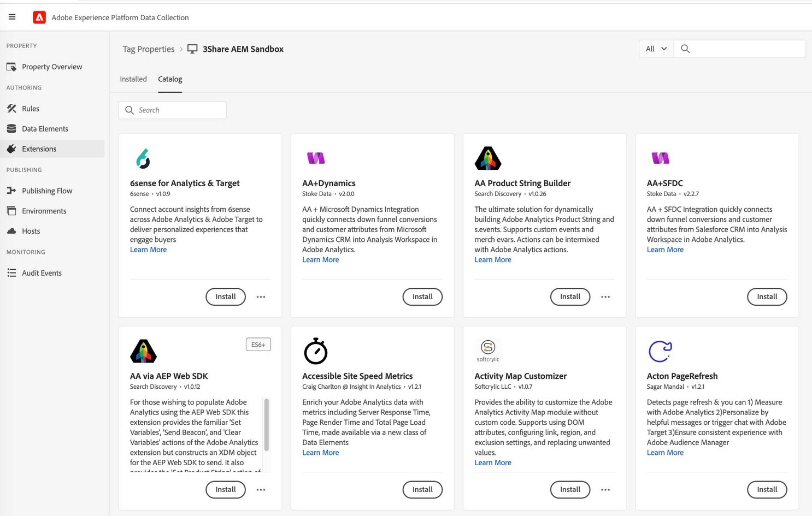Select the Audit Events sidebar icon
The image size is (812, 516).
[x=11, y=272]
